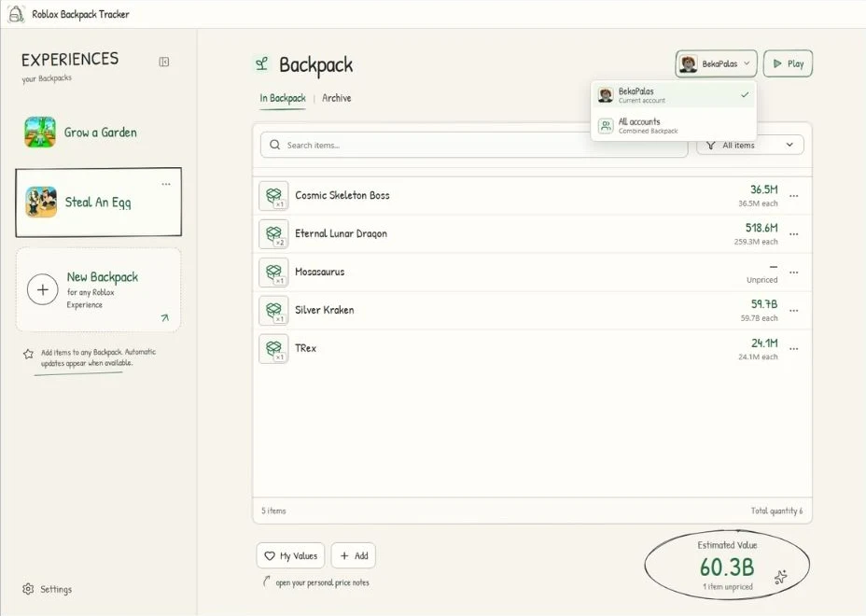Create a New Backpack card

[98, 289]
